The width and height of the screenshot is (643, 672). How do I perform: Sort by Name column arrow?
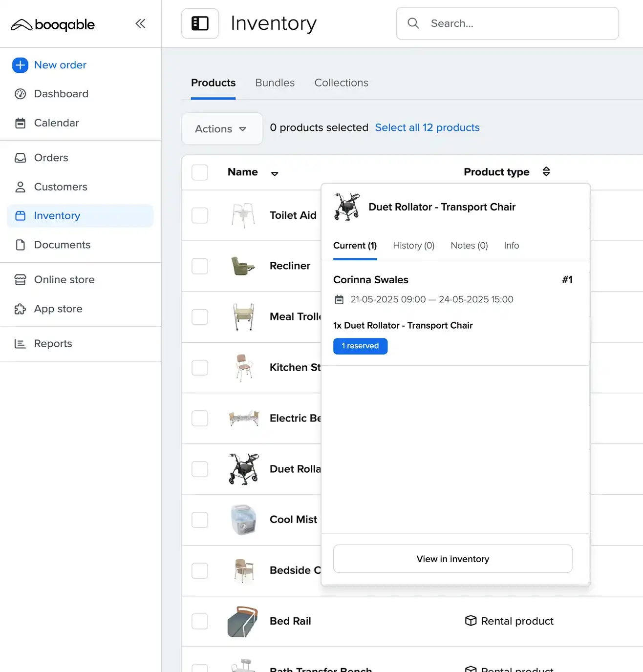click(275, 173)
